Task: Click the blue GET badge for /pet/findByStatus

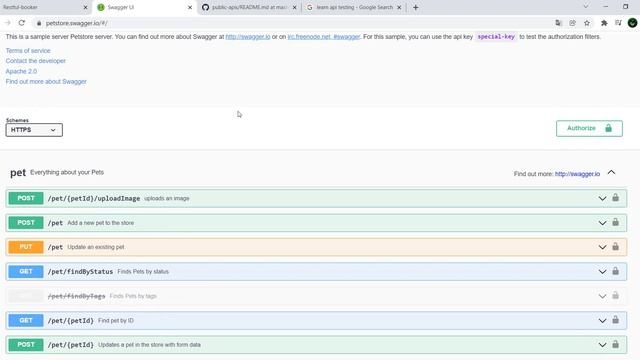Action: pyautogui.click(x=26, y=271)
